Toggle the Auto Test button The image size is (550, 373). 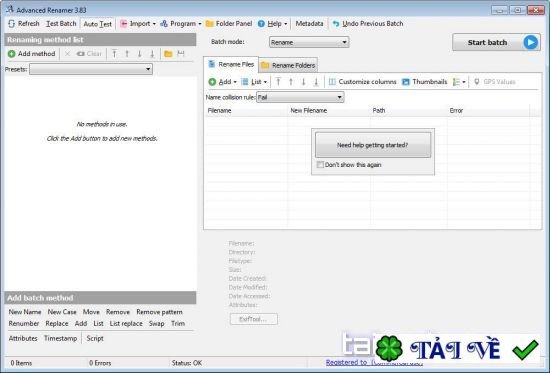98,24
